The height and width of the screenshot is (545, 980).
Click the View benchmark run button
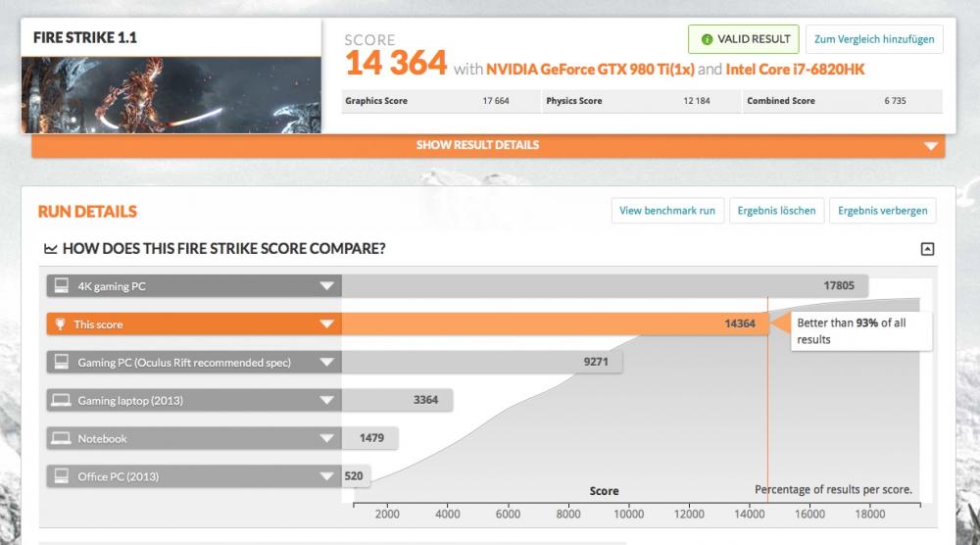[666, 211]
